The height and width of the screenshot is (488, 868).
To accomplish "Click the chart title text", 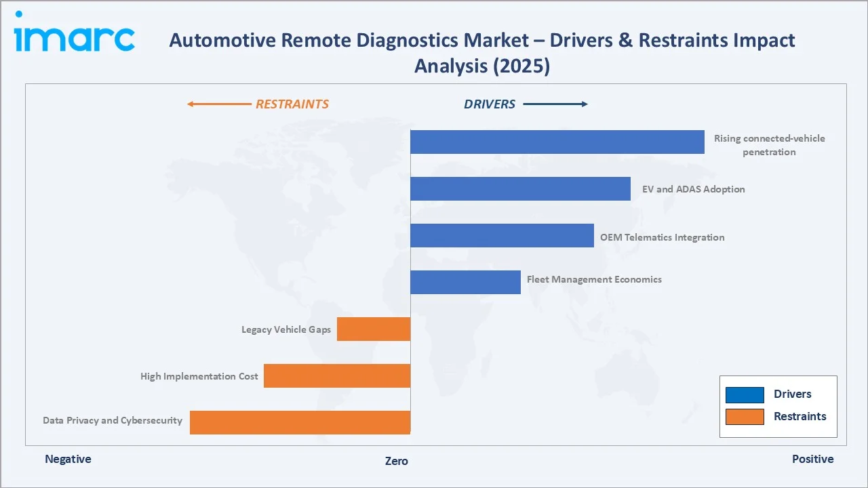I will point(482,53).
